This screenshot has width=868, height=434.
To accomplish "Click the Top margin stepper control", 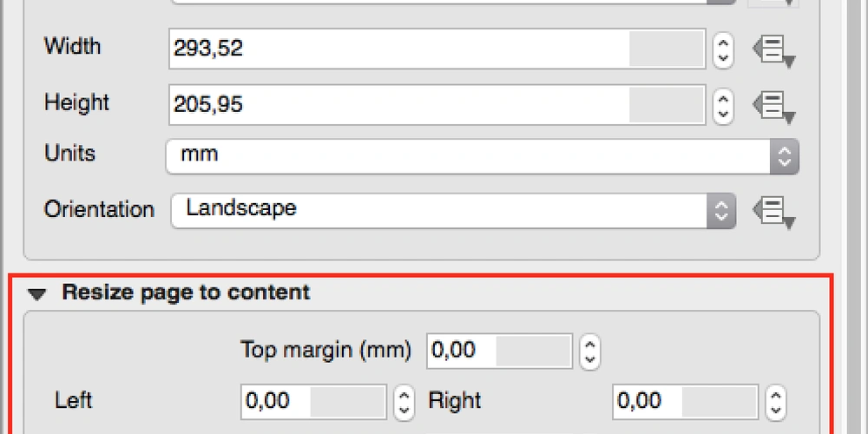I will (x=590, y=351).
